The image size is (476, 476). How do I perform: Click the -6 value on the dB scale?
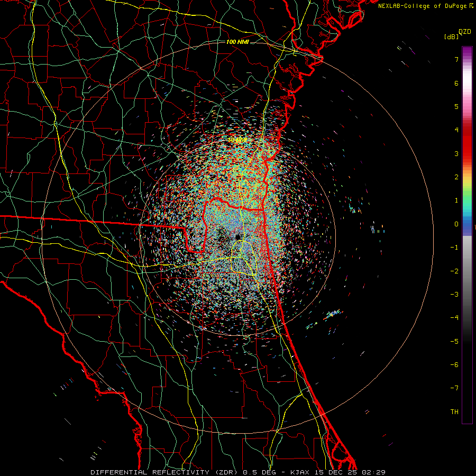coord(454,365)
